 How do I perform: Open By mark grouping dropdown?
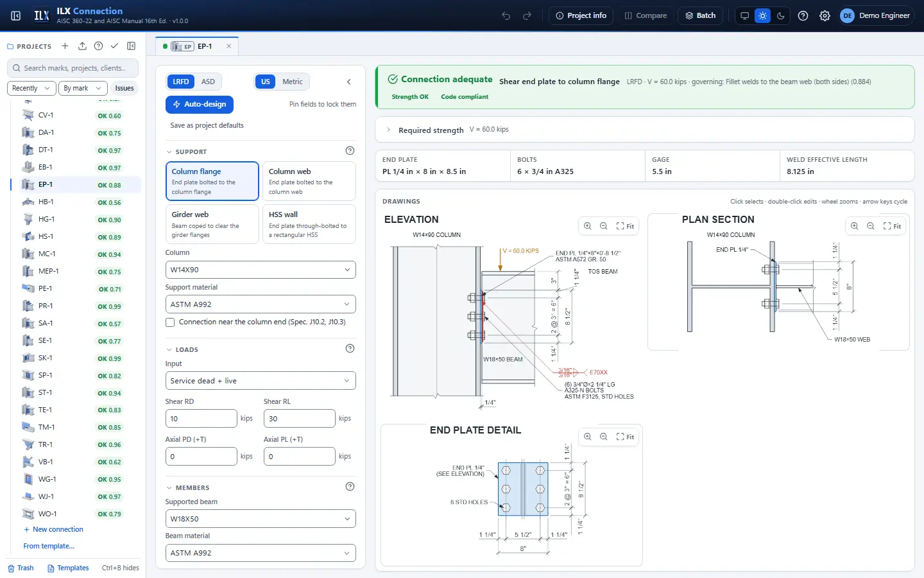[x=82, y=88]
